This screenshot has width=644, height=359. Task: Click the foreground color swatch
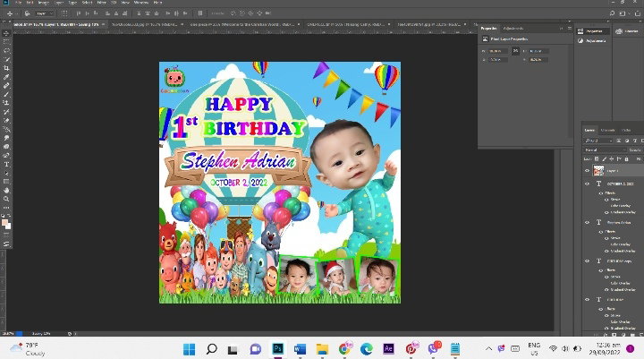pyautogui.click(x=5, y=223)
